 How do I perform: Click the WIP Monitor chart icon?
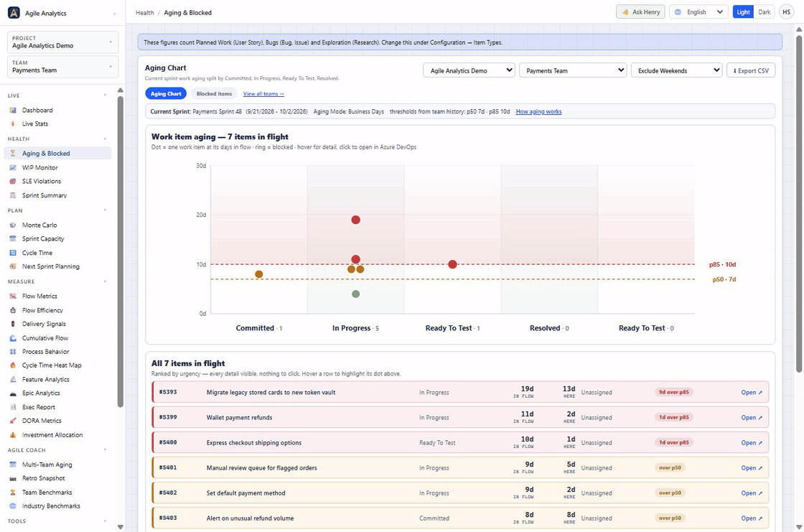pyautogui.click(x=13, y=168)
